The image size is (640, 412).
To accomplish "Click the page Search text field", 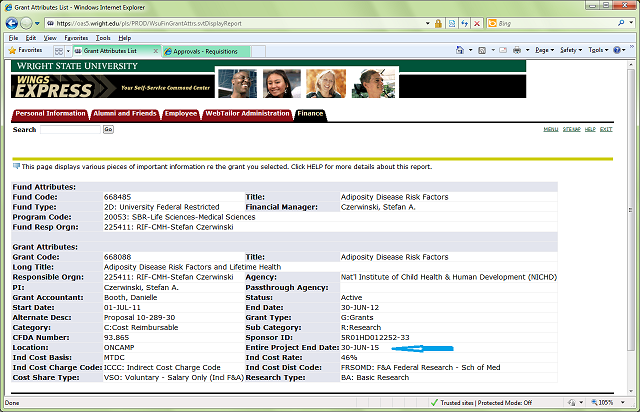I will pyautogui.click(x=70, y=129).
